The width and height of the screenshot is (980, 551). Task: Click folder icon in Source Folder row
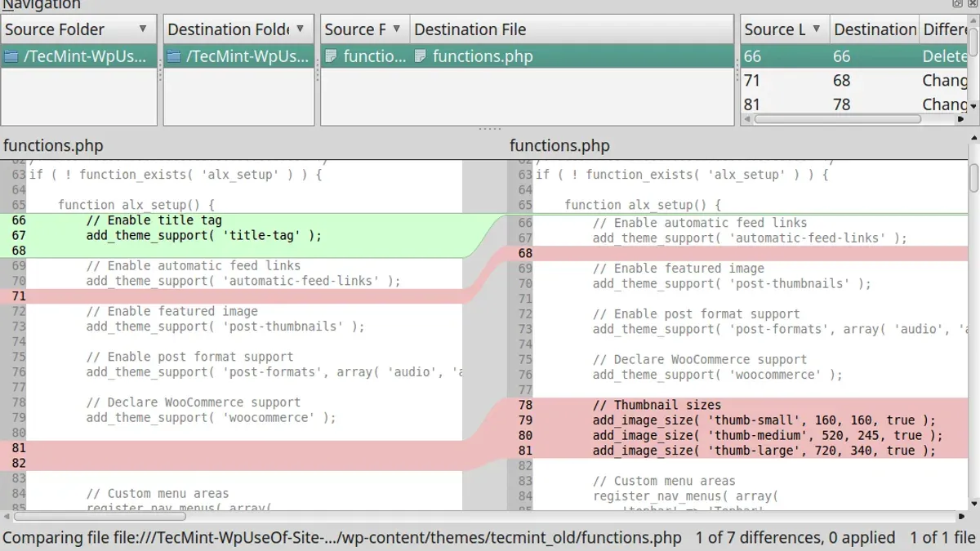(x=11, y=56)
